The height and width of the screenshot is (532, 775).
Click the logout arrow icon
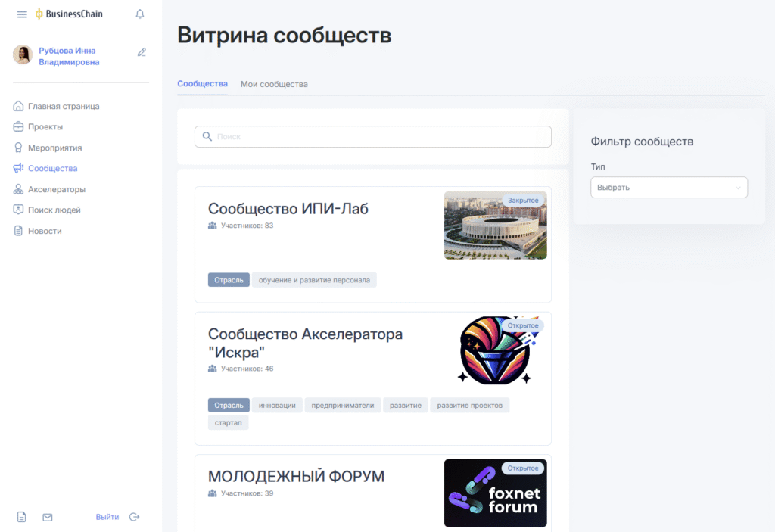(x=135, y=517)
